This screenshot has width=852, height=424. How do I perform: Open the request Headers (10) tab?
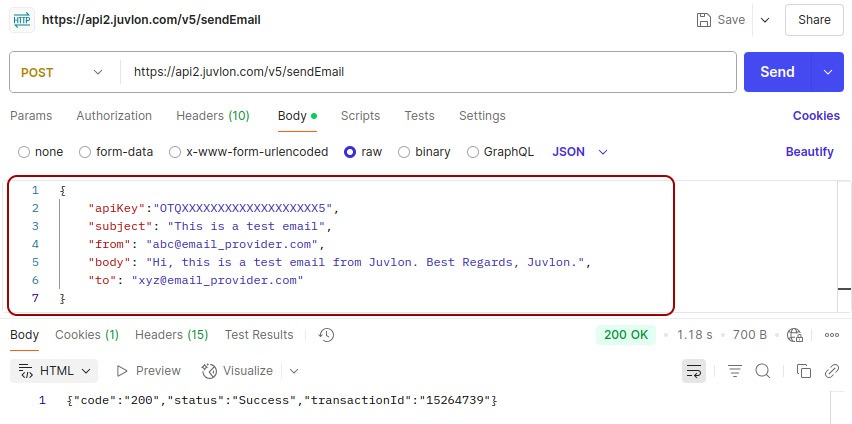coord(212,116)
